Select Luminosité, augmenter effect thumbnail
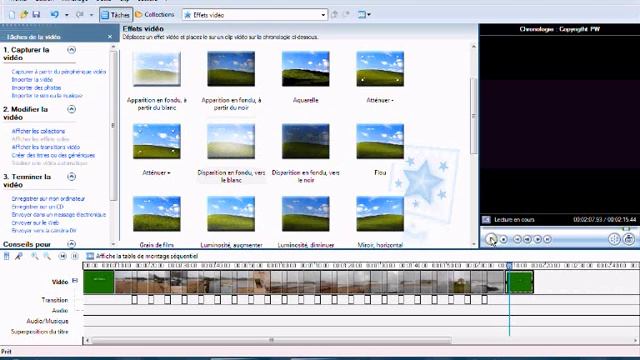 click(231, 214)
